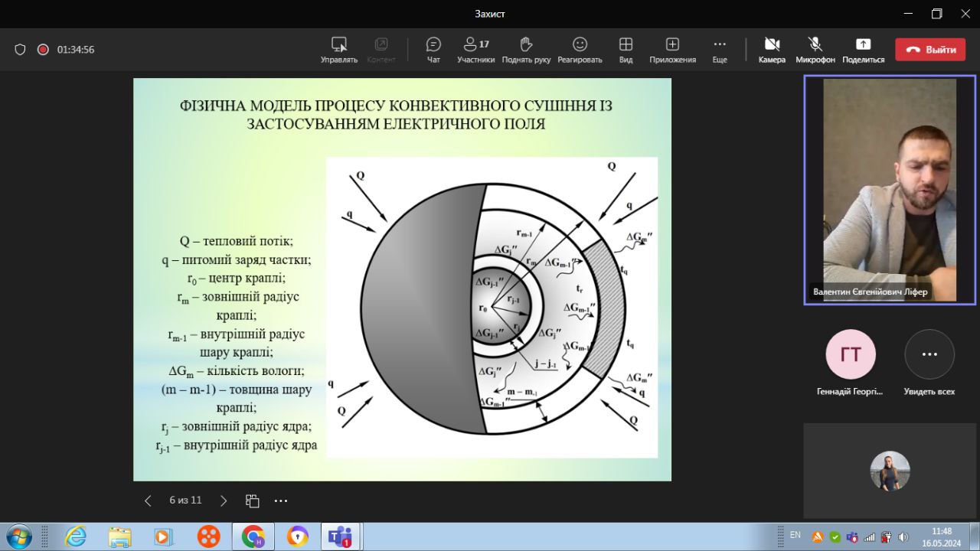Open slide options menu below presentation
Image resolution: width=980 pixels, height=551 pixels.
[281, 500]
